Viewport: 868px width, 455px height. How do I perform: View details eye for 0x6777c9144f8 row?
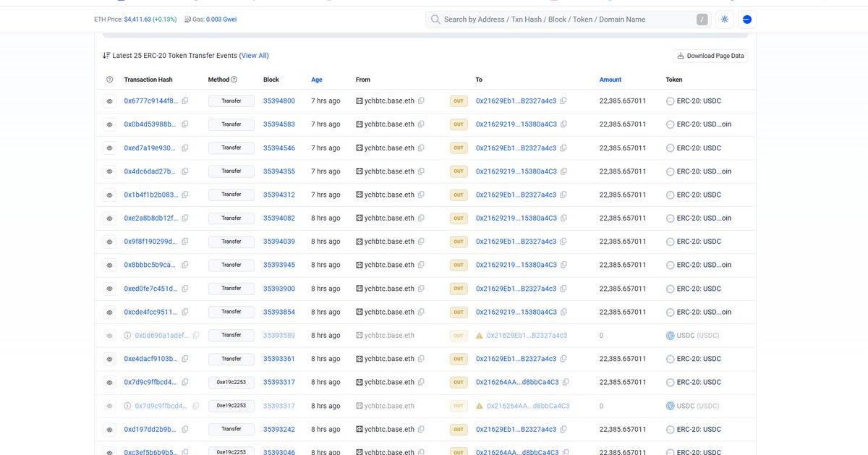109,101
